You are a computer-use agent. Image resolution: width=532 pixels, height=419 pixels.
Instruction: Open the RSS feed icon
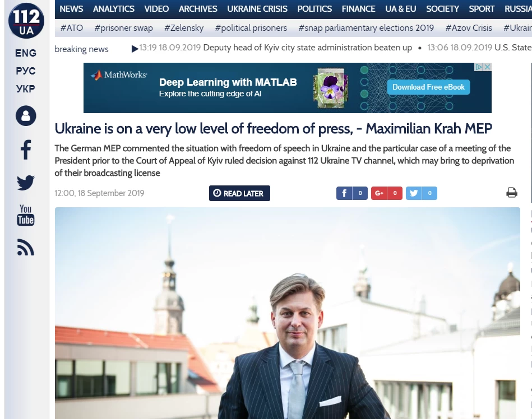(x=26, y=247)
